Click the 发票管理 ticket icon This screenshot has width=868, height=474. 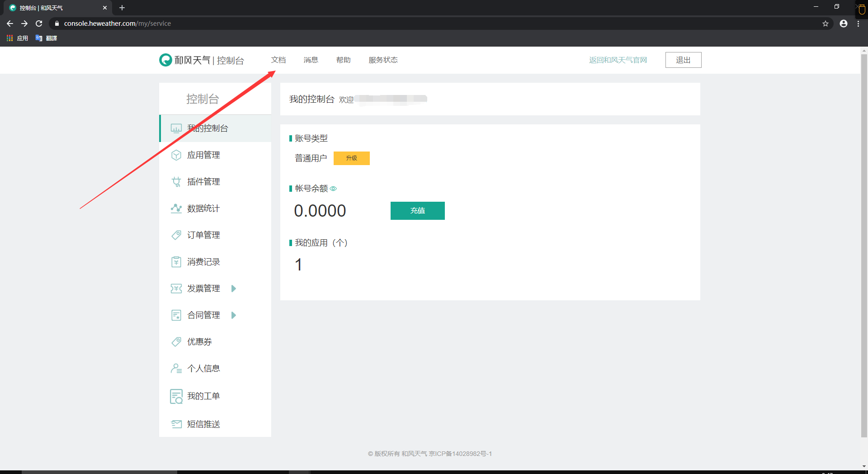pos(176,289)
